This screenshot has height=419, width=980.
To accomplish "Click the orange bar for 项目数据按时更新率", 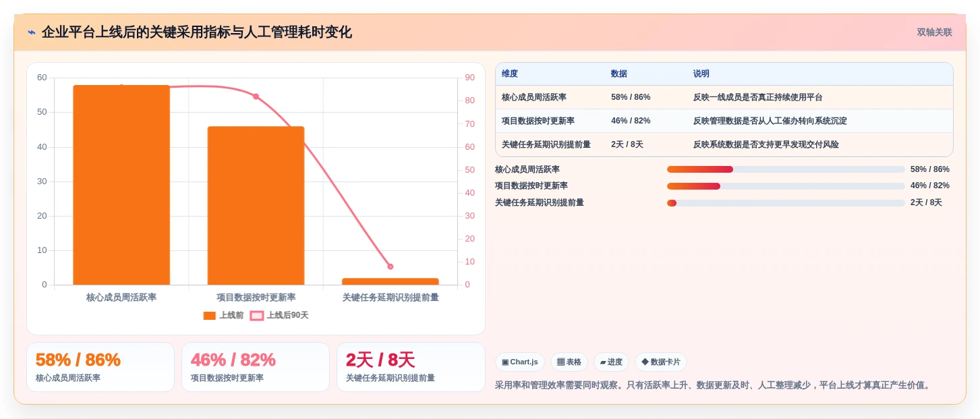I will coord(256,206).
